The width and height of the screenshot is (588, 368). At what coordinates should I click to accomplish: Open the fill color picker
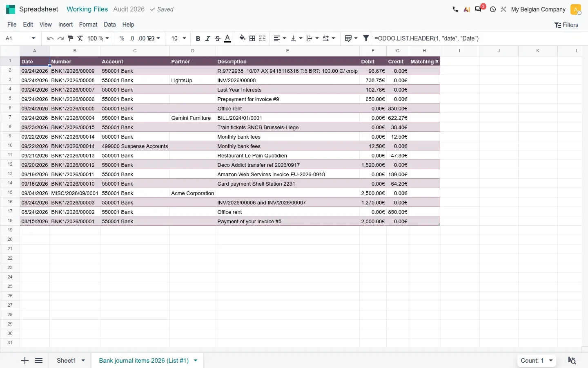pyautogui.click(x=243, y=38)
